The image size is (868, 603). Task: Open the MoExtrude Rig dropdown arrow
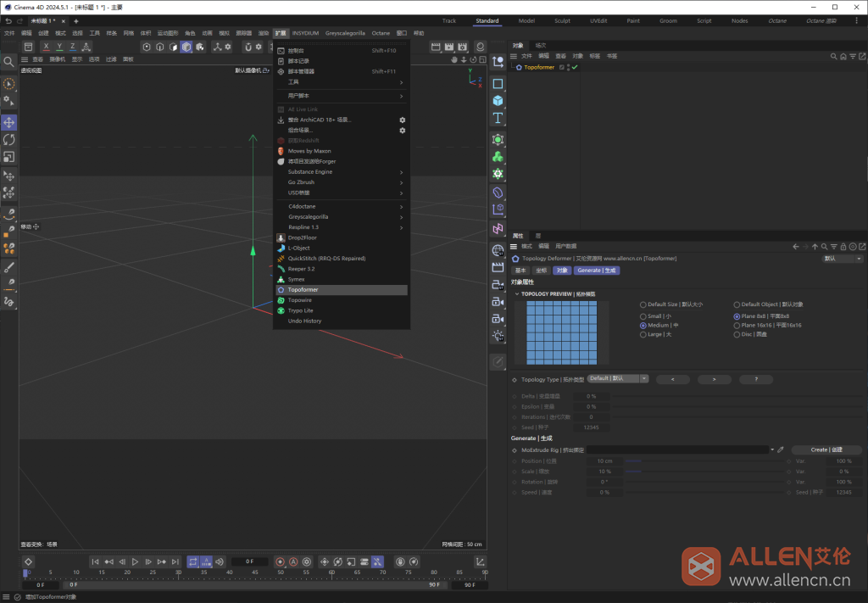pyautogui.click(x=772, y=449)
